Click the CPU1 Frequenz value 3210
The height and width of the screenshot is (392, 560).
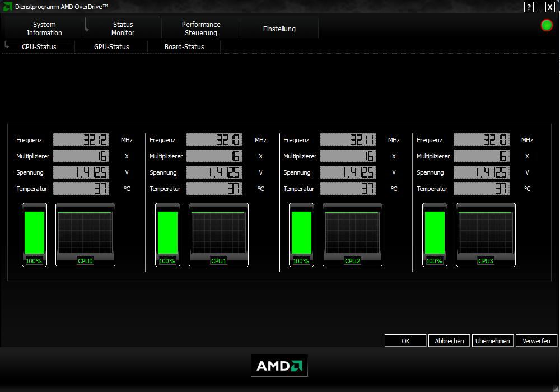214,140
